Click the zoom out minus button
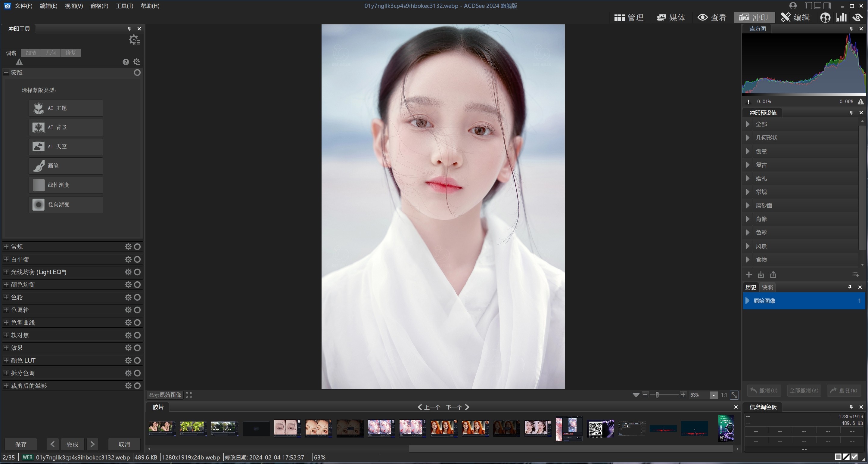The image size is (868, 464). pos(645,394)
